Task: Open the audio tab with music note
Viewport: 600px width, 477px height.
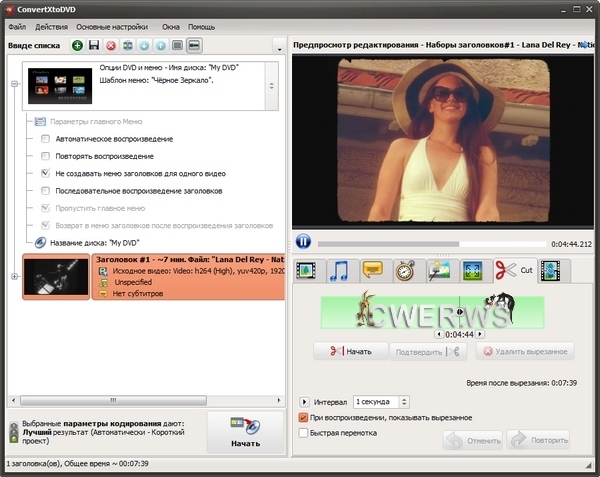Action: pos(339,270)
